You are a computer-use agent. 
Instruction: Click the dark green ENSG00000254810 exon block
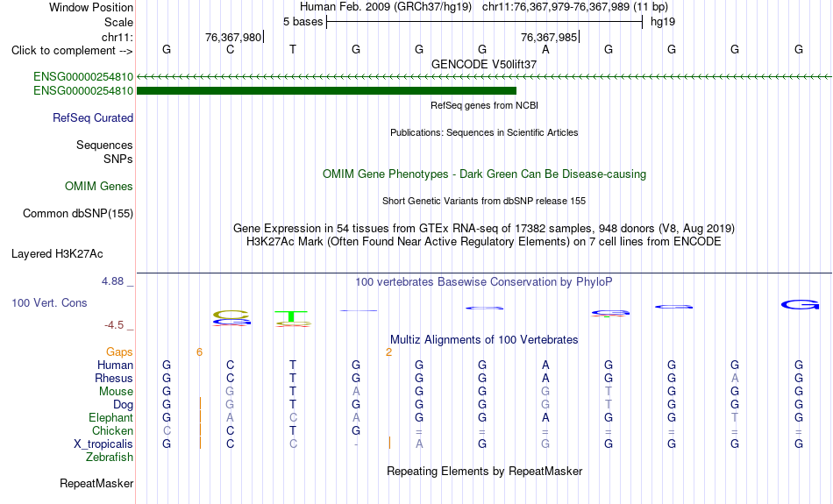click(x=327, y=91)
